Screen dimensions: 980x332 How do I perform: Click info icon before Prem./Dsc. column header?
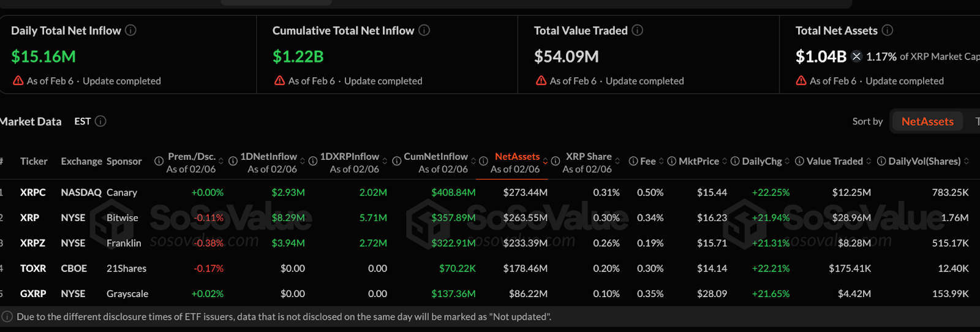coord(159,161)
